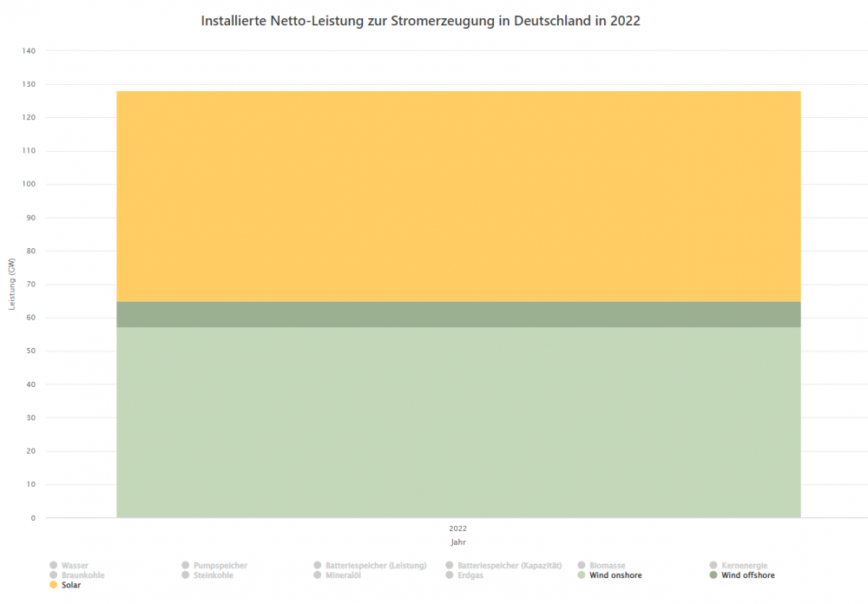868x604 pixels.
Task: Toggle the Solar legend entry
Action: point(65,585)
